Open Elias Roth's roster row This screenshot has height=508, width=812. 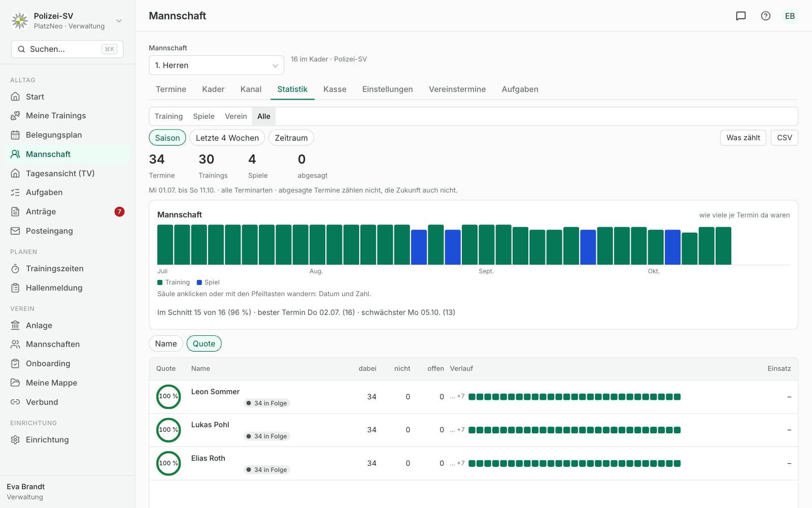pos(473,463)
